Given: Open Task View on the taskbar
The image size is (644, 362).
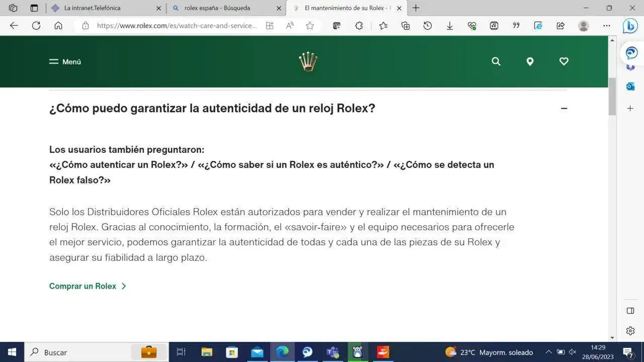Looking at the screenshot, I should pos(181,352).
